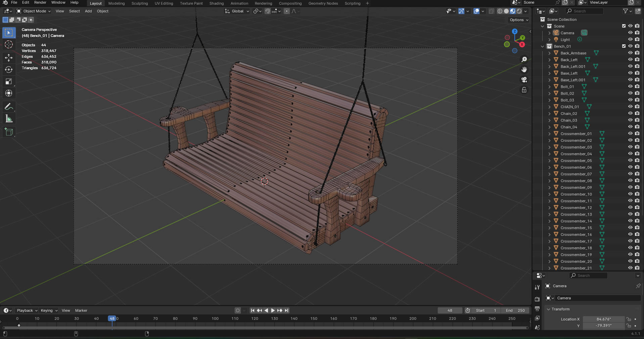Activate the 3D Cursor tool
Viewport: 644px width, 339px height.
pyautogui.click(x=9, y=44)
